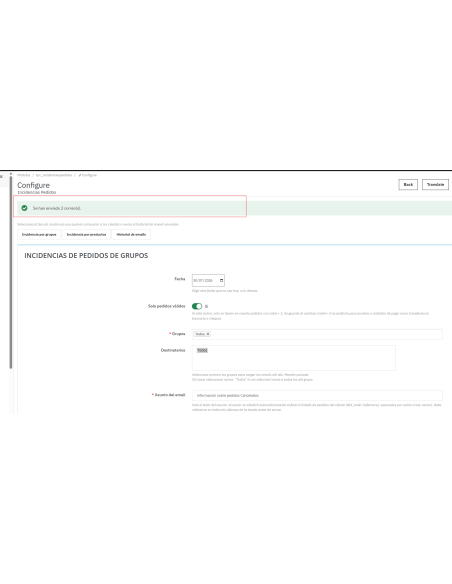
Task: Open the calendar picker icon in Fecha
Action: coord(221,280)
